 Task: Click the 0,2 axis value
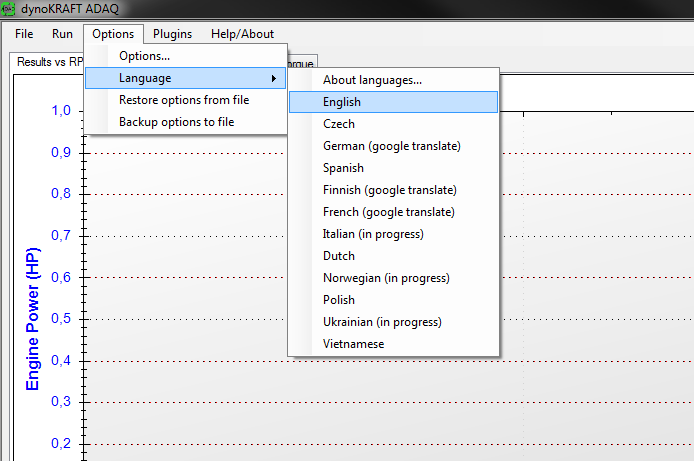(x=61, y=443)
